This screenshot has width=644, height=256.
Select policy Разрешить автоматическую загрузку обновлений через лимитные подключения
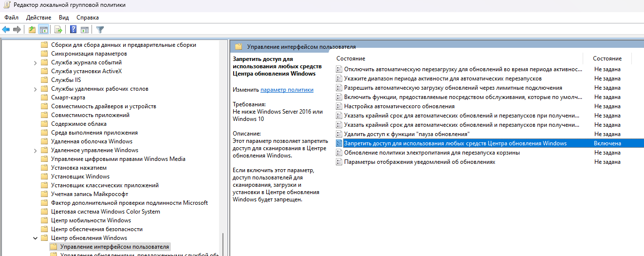(453, 88)
